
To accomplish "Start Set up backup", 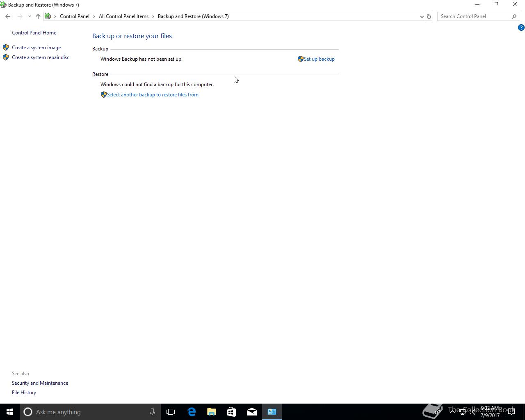I will (x=319, y=59).
